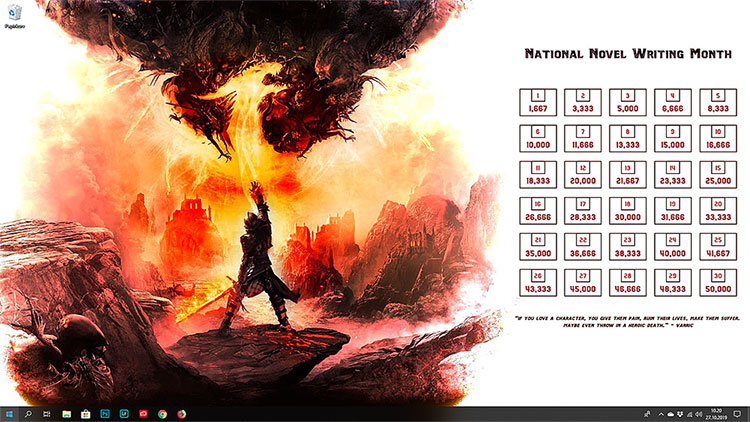Launch File Explorer from the taskbar
Viewport: 750px width, 422px height.
[x=66, y=414]
